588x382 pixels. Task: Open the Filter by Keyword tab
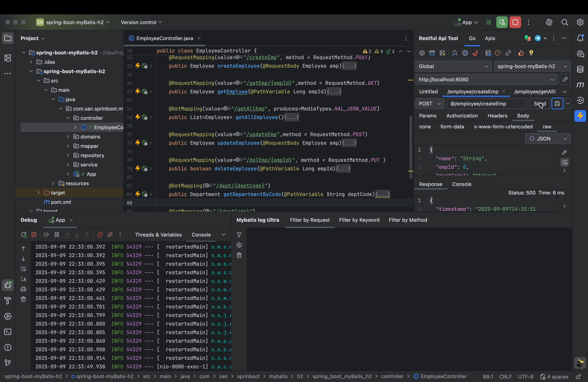click(x=359, y=220)
